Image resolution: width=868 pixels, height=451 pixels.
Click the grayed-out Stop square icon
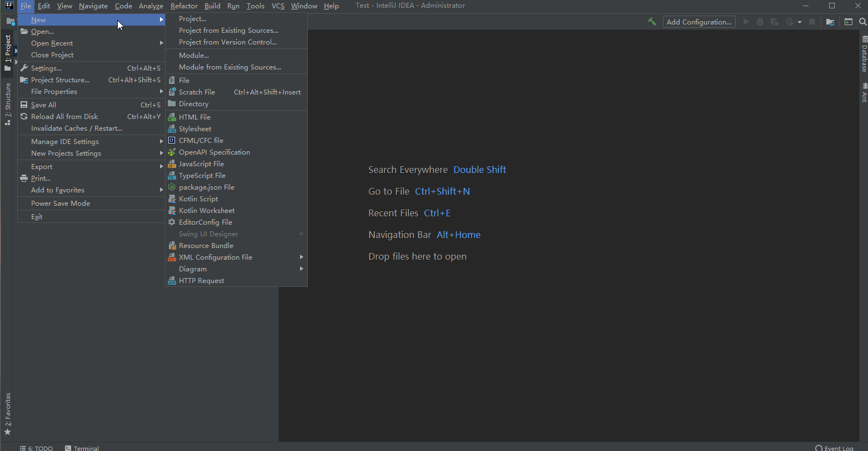(x=812, y=22)
